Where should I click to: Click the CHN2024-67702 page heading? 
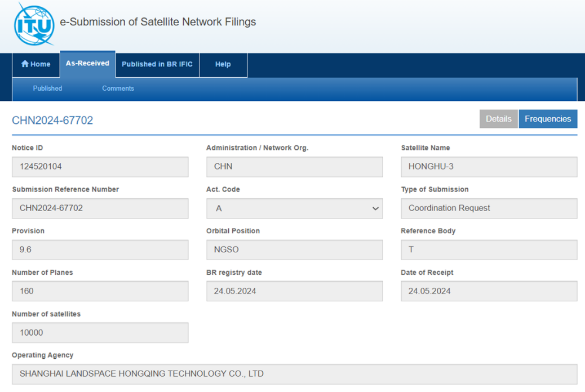[x=52, y=121]
